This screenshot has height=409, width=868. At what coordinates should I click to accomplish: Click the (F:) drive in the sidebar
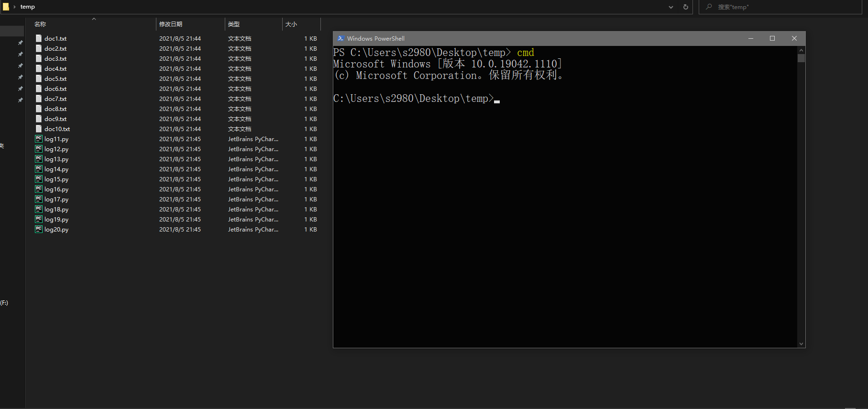click(4, 303)
